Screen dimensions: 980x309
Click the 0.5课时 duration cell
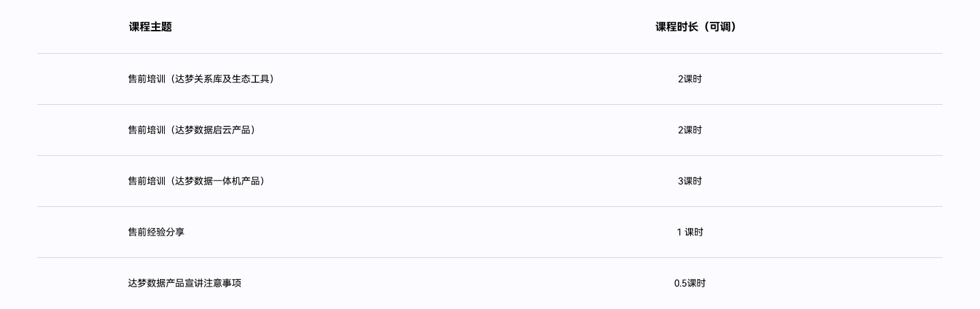[689, 283]
